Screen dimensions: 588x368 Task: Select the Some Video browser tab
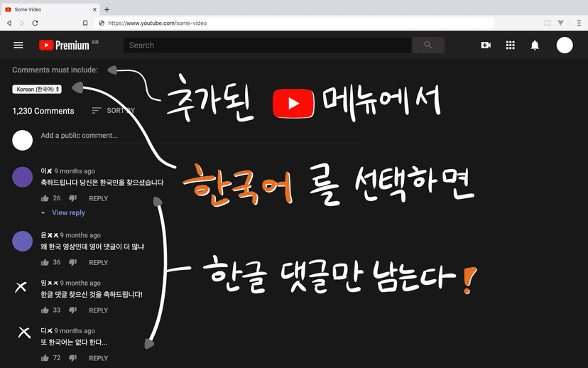[x=43, y=9]
